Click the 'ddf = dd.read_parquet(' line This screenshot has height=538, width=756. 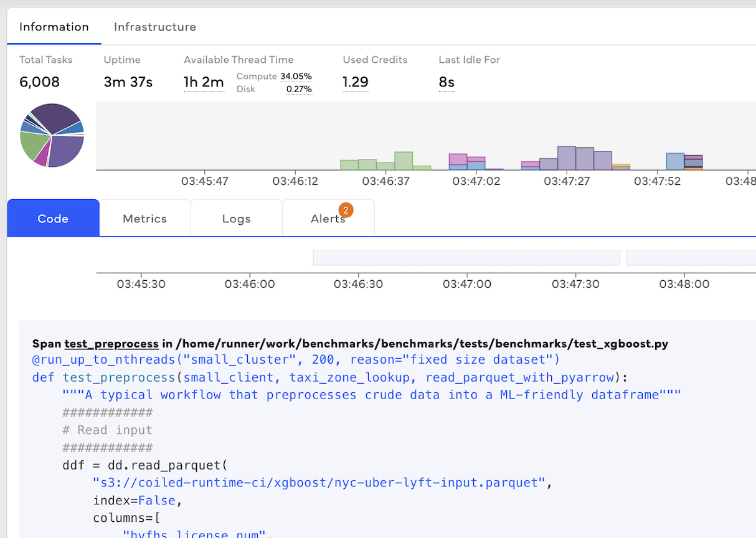pyautogui.click(x=146, y=465)
